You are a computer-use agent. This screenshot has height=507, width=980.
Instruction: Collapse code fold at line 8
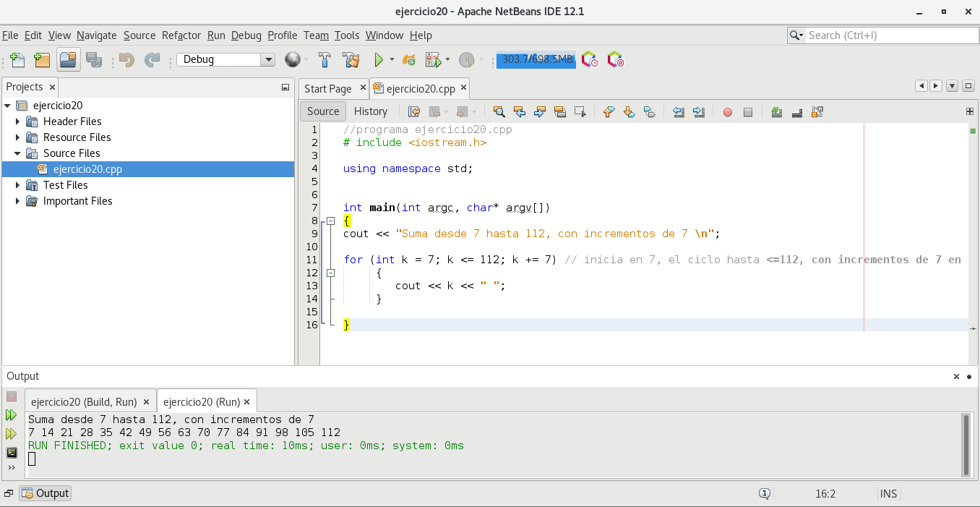click(x=330, y=221)
